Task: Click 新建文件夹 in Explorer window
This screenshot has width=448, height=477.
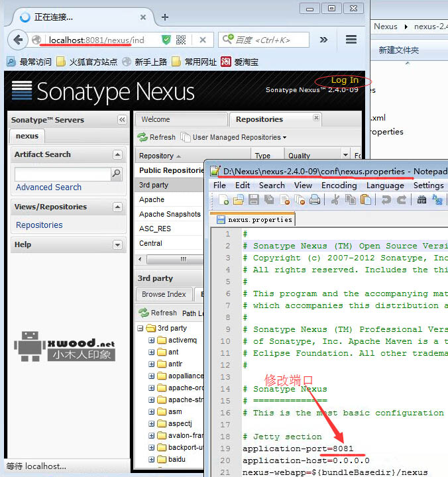Action: 399,50
